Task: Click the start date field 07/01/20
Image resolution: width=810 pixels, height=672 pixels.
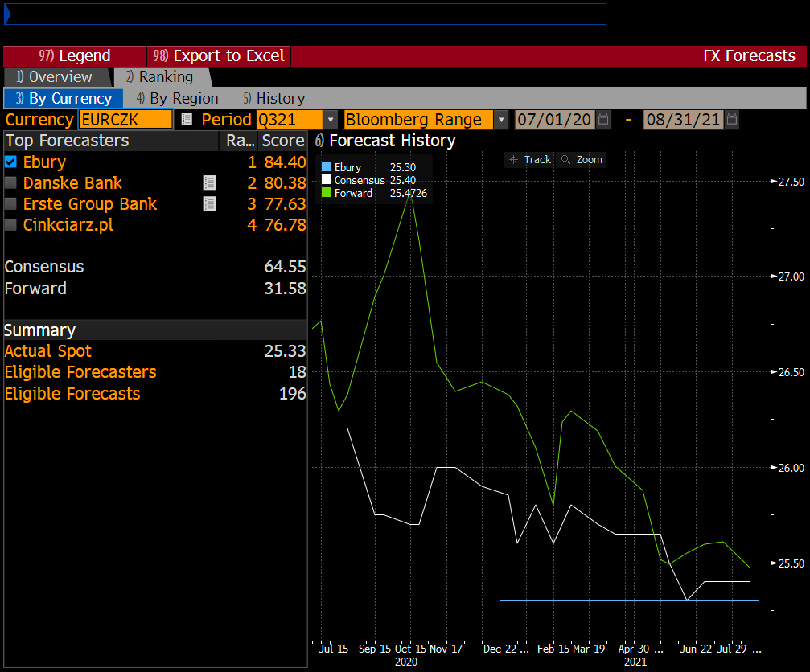Action: pyautogui.click(x=555, y=120)
